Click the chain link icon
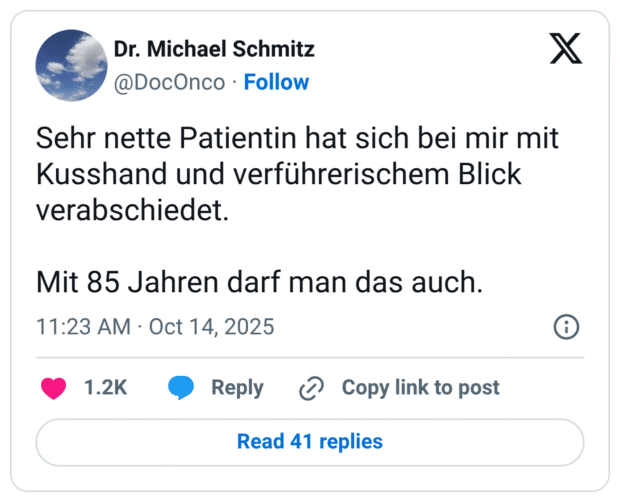Screen dimensions: 620x502 (x=312, y=388)
